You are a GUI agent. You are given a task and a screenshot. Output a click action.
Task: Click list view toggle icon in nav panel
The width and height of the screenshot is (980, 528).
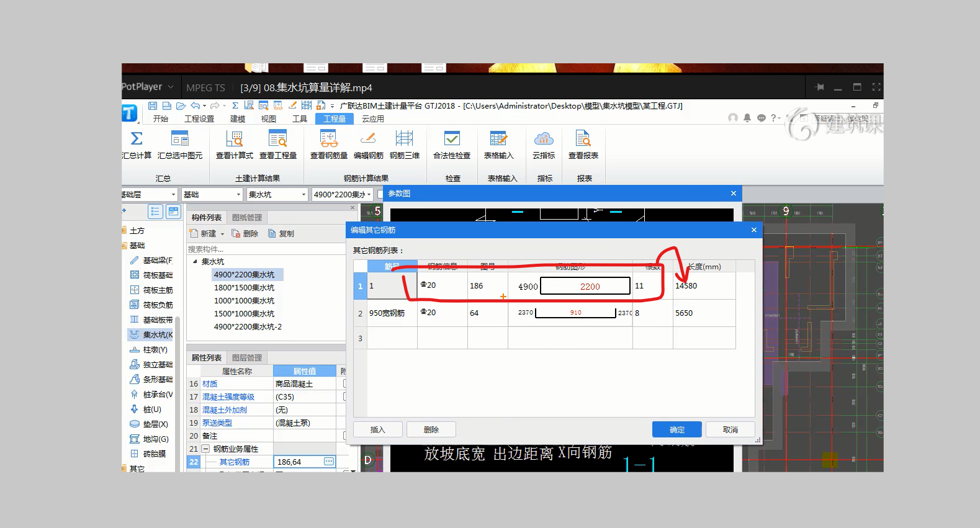click(155, 212)
